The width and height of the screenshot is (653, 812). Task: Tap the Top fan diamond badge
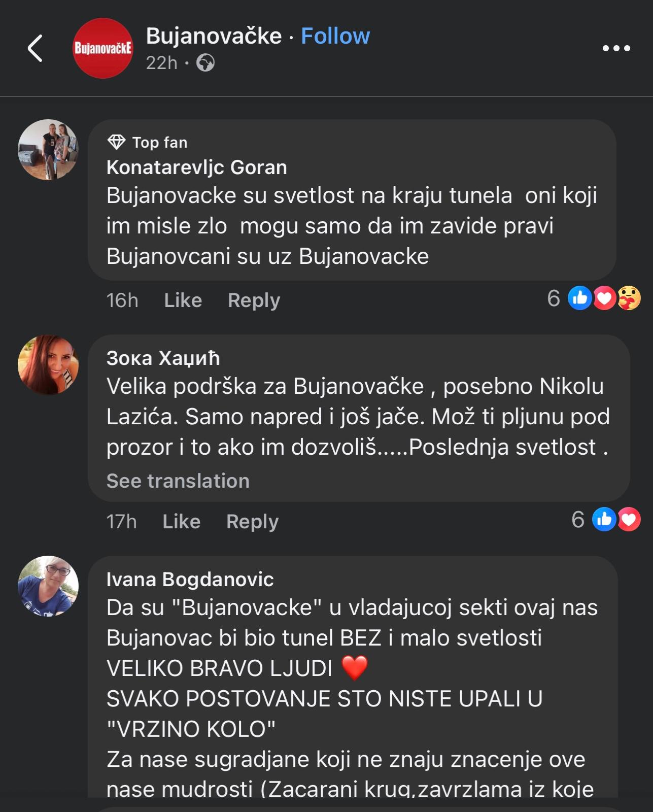coord(116,142)
